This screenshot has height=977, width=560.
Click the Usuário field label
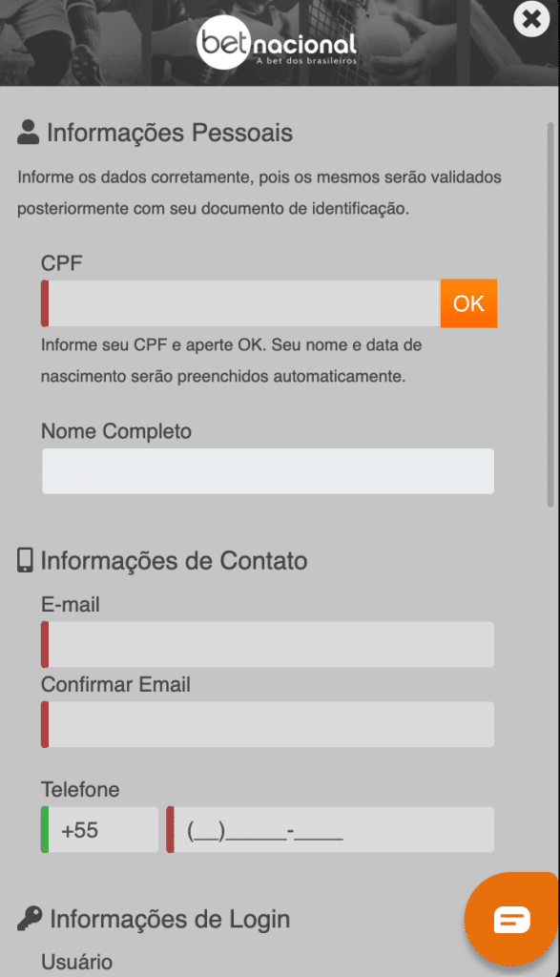[x=76, y=962]
